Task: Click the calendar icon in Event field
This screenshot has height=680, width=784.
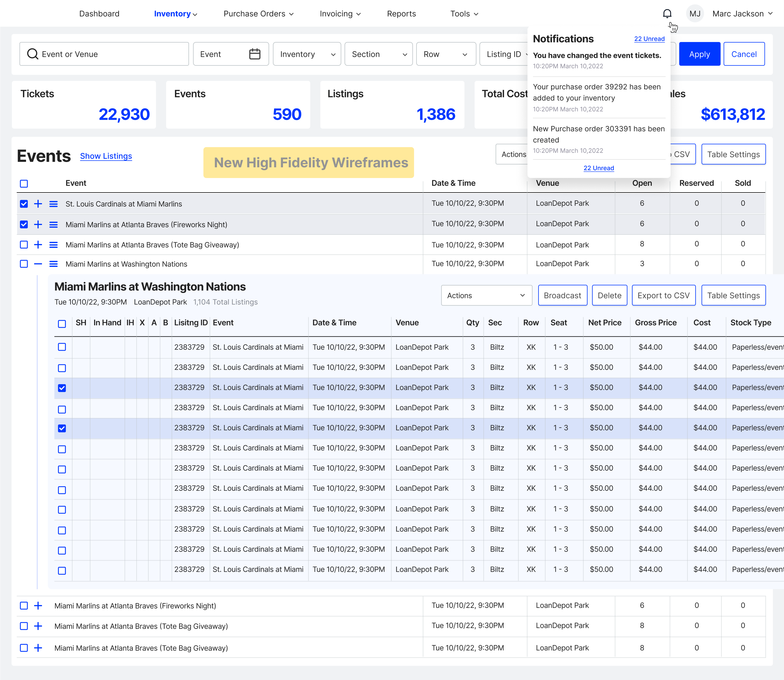Action: (255, 54)
